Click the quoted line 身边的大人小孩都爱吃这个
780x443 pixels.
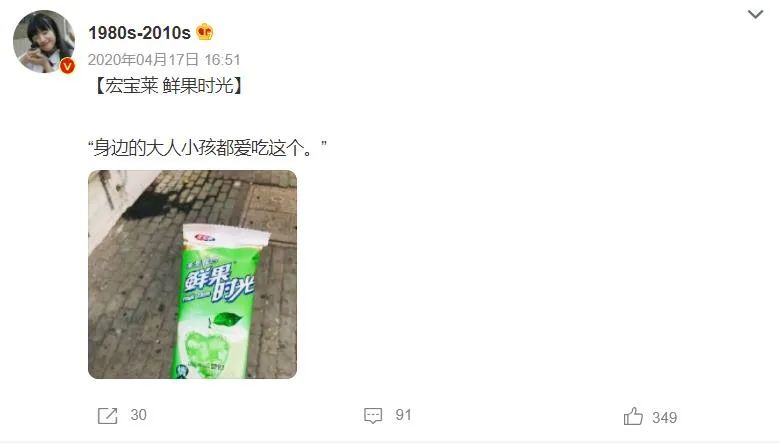(207, 148)
